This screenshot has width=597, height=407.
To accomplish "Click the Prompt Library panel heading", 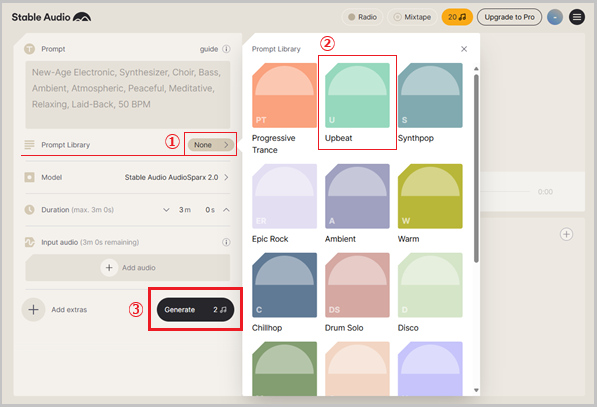I will click(x=276, y=49).
